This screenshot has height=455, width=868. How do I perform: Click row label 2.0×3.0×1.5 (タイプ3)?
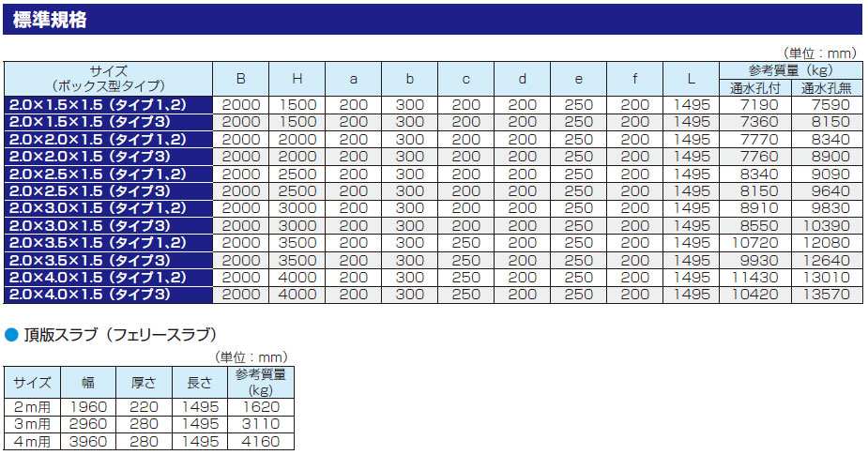109,225
